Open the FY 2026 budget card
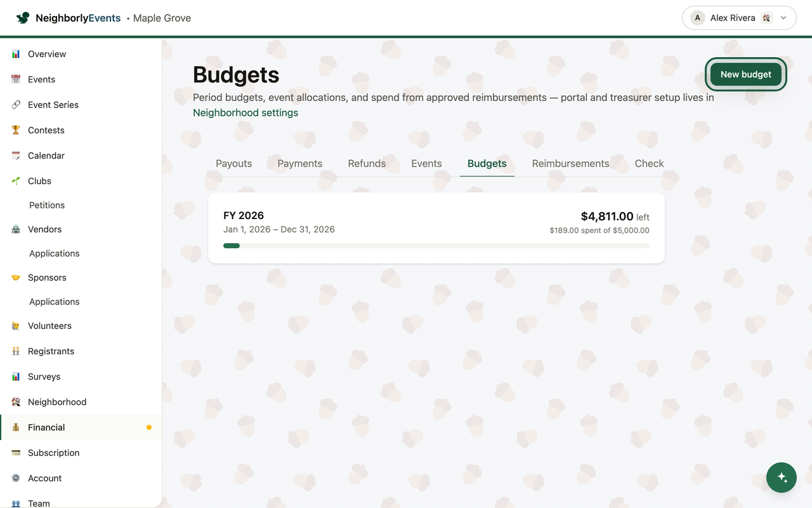The width and height of the screenshot is (812, 508). (x=436, y=228)
